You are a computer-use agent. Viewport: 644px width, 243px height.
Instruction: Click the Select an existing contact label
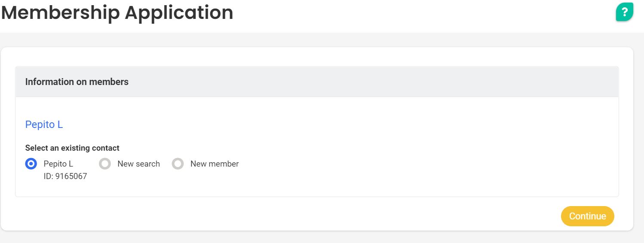72,148
